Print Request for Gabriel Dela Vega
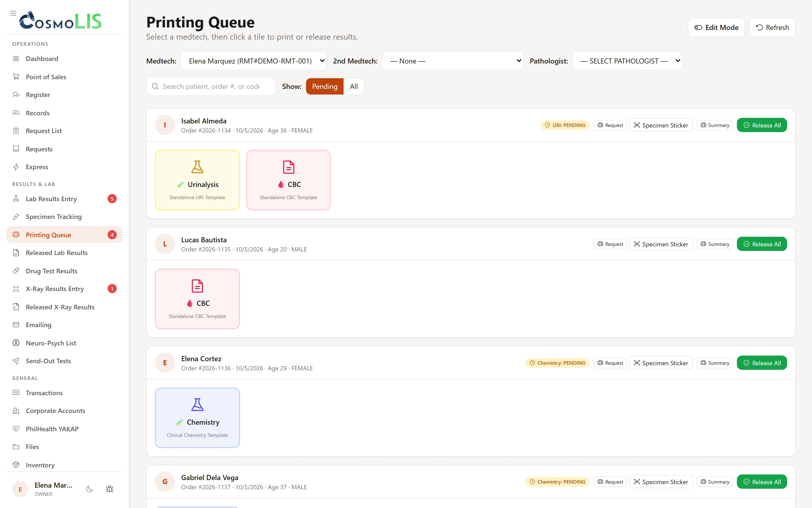Screen dimensions: 812x508 pos(610,482)
